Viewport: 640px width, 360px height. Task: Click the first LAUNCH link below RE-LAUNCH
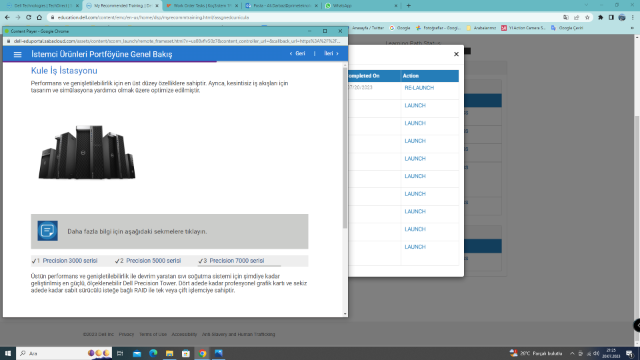click(x=415, y=105)
